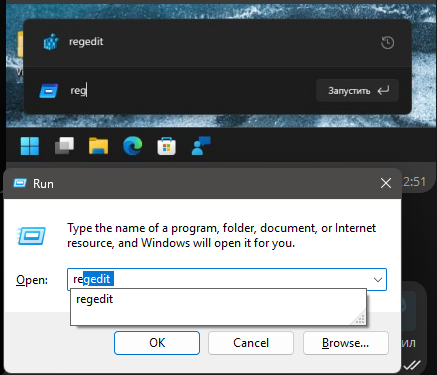This screenshot has height=375, width=437.
Task: Open Microsoft Edge from the taskbar
Action: (133, 146)
